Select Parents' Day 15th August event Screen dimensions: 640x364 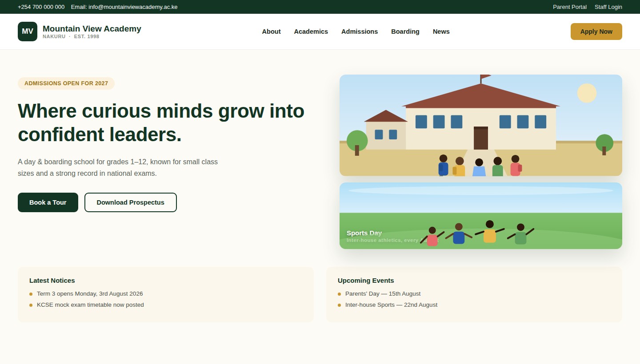383,294
